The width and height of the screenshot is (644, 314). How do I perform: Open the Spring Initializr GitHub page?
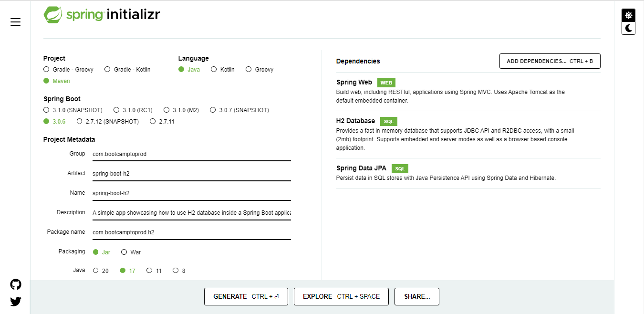tap(15, 284)
